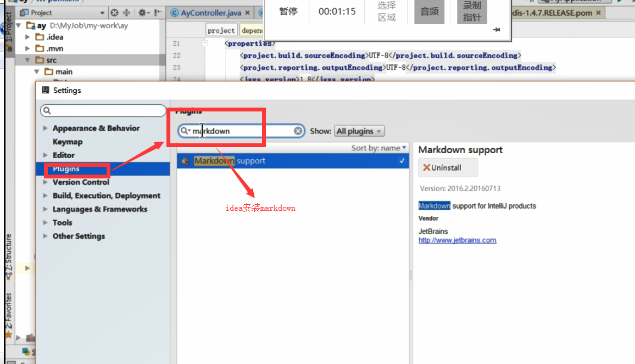Click the Uninstall button

click(448, 167)
